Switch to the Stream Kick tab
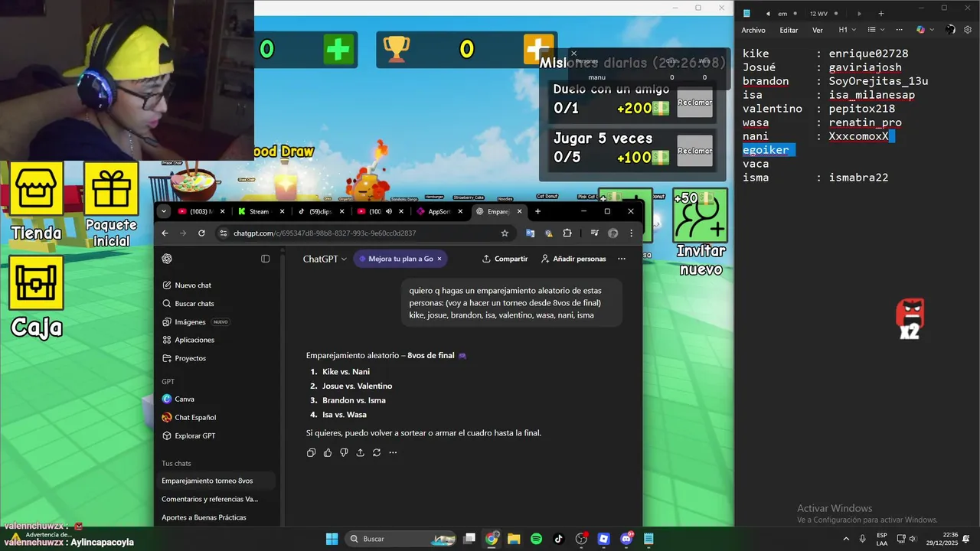Image resolution: width=980 pixels, height=551 pixels. (260, 211)
